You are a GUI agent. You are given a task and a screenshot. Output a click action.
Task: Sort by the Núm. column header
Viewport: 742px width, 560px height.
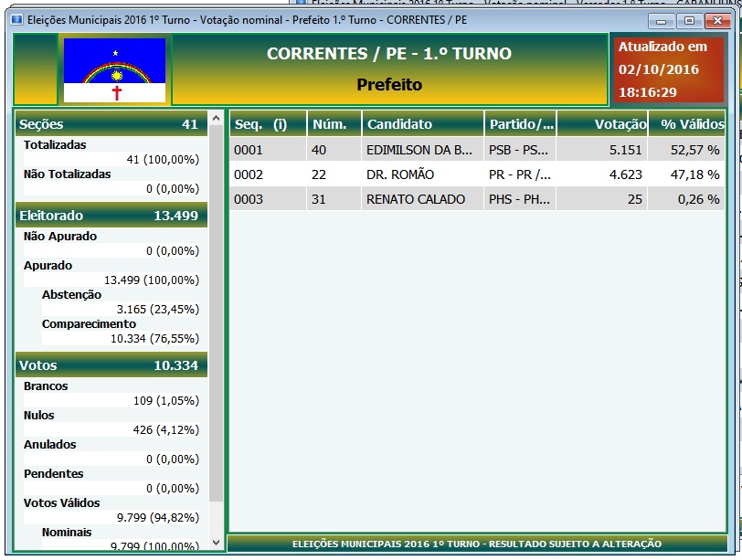point(334,124)
